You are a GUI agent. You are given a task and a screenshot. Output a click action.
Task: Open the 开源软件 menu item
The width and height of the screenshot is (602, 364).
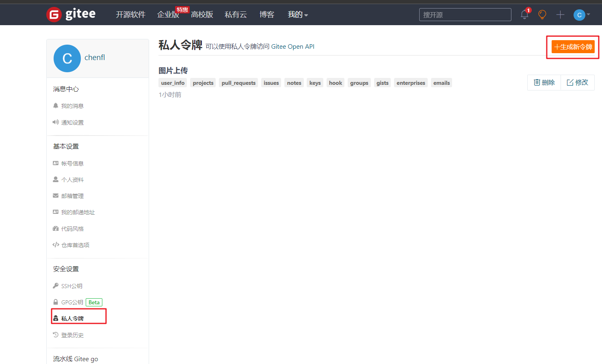(130, 15)
